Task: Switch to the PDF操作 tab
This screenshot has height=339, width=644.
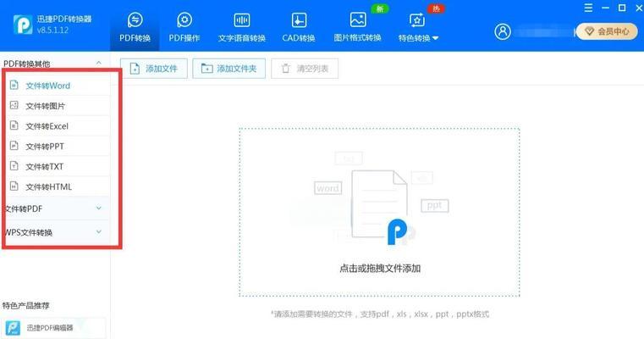Action: (x=184, y=26)
